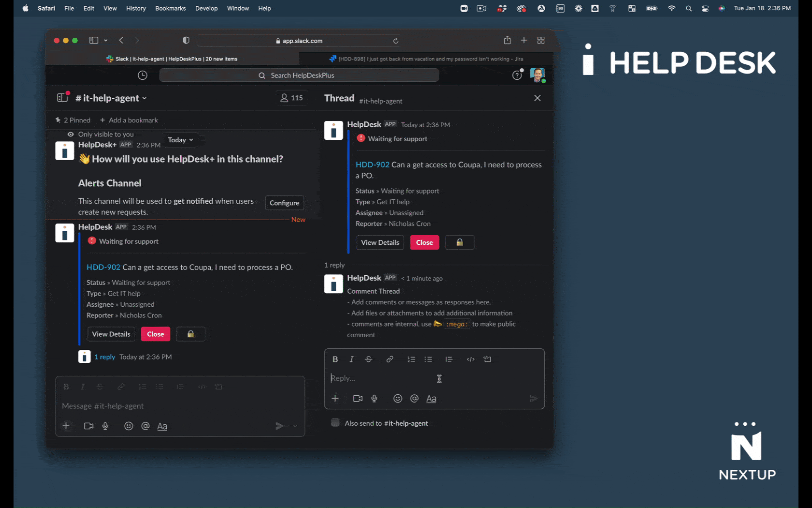Click plus attach icon in thread reply box

[x=335, y=398]
